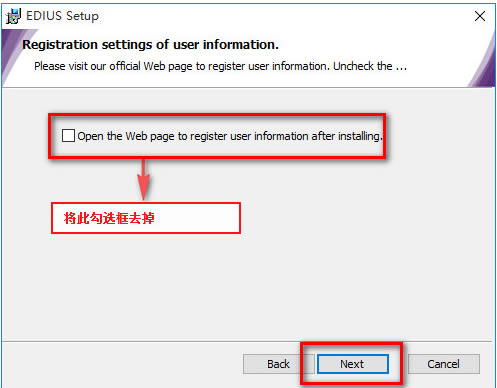Select the 'Registration settings of user information' heading
This screenshot has height=388, width=497.
(150, 45)
